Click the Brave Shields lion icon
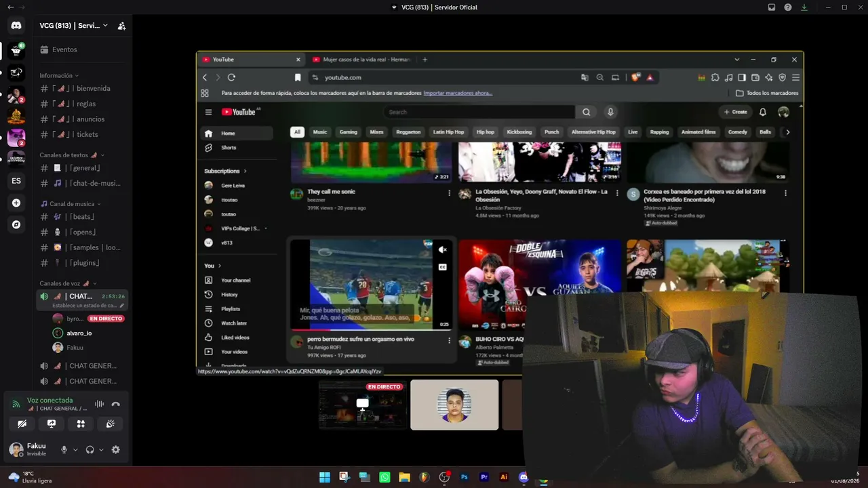This screenshot has width=868, height=488. click(635, 77)
